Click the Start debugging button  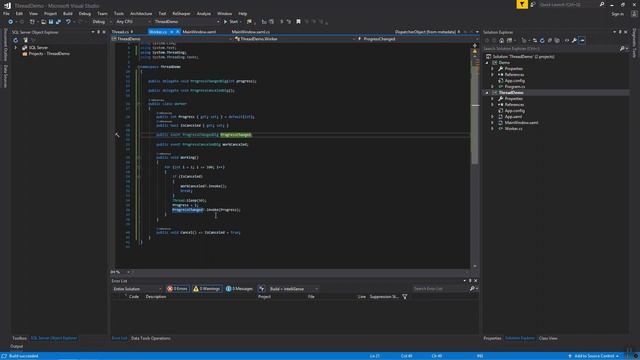(x=231, y=22)
